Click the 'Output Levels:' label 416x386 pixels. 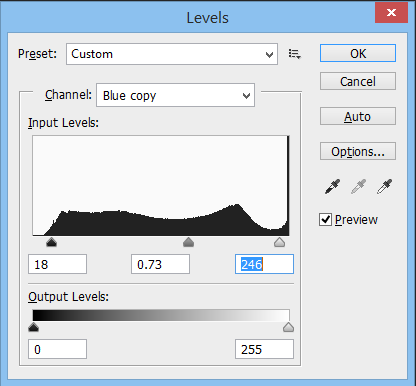point(68,297)
